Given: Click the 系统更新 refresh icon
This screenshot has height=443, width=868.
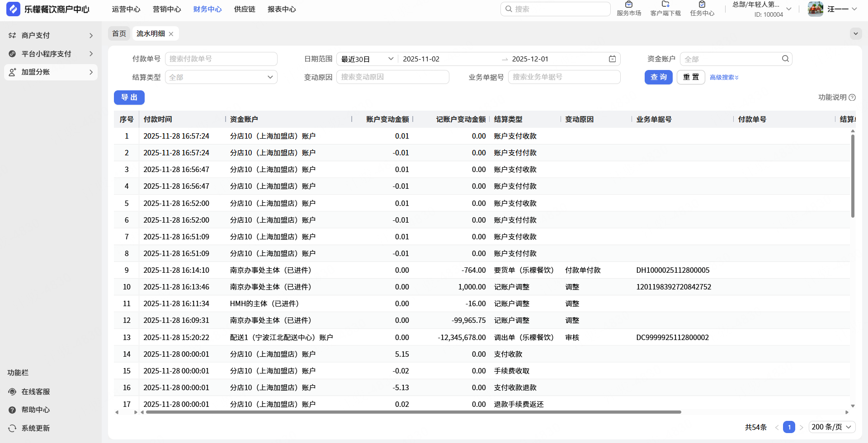Looking at the screenshot, I should tap(13, 428).
